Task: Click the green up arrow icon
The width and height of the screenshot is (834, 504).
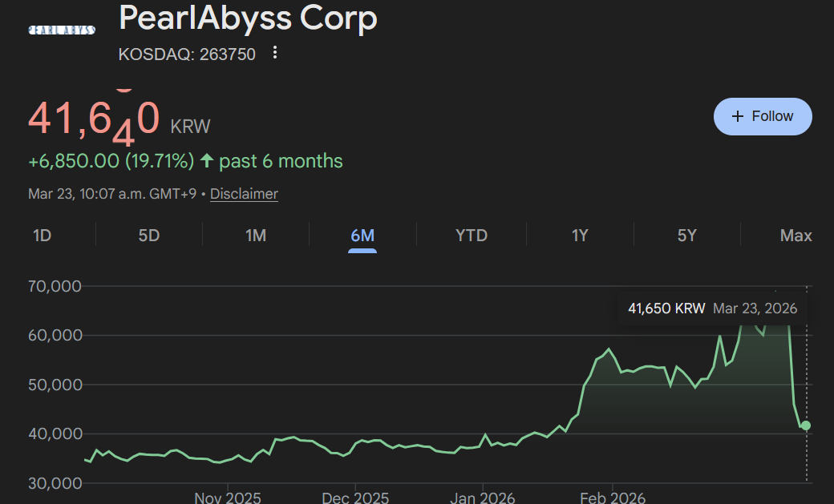Action: click(x=207, y=160)
